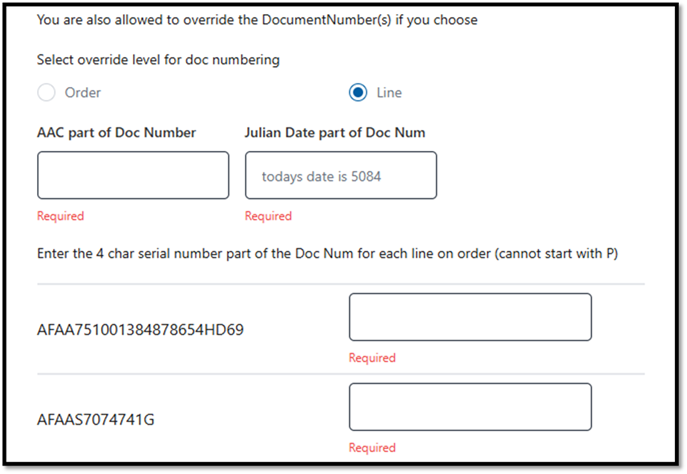This screenshot has width=687, height=474.
Task: Click the Required message under AAC field
Action: (x=60, y=216)
